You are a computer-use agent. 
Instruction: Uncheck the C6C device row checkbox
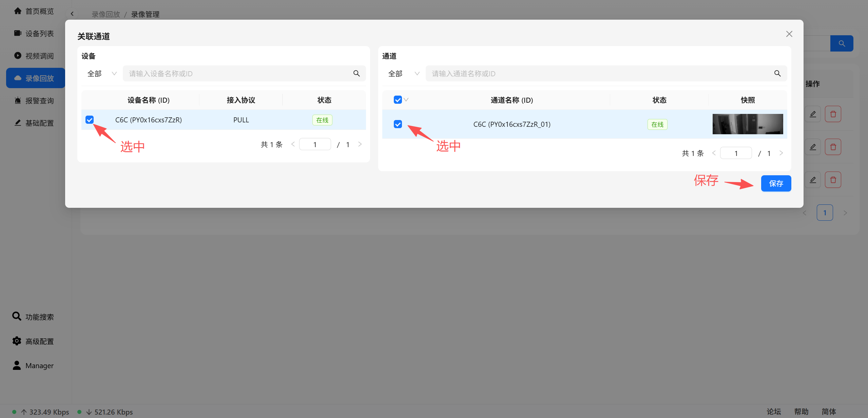click(x=90, y=120)
